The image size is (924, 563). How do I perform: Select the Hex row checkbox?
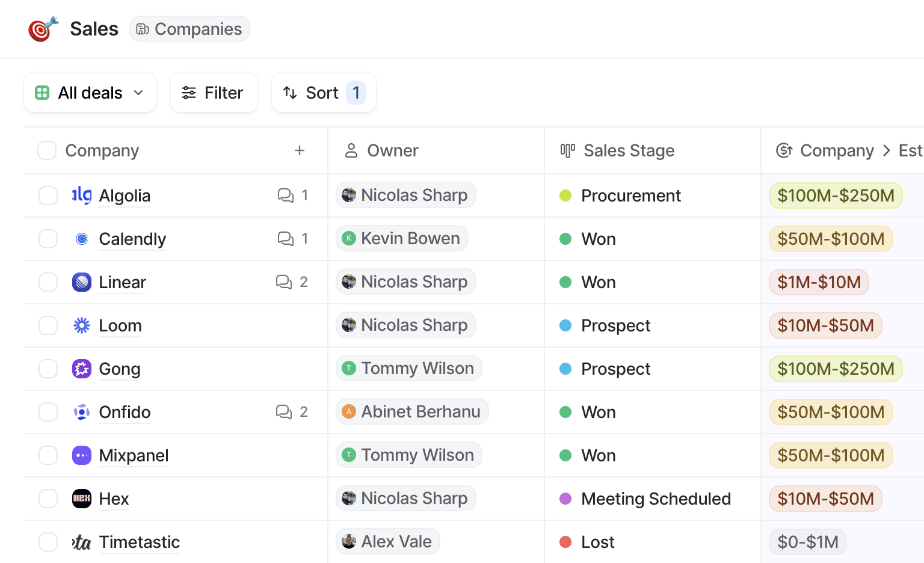48,499
